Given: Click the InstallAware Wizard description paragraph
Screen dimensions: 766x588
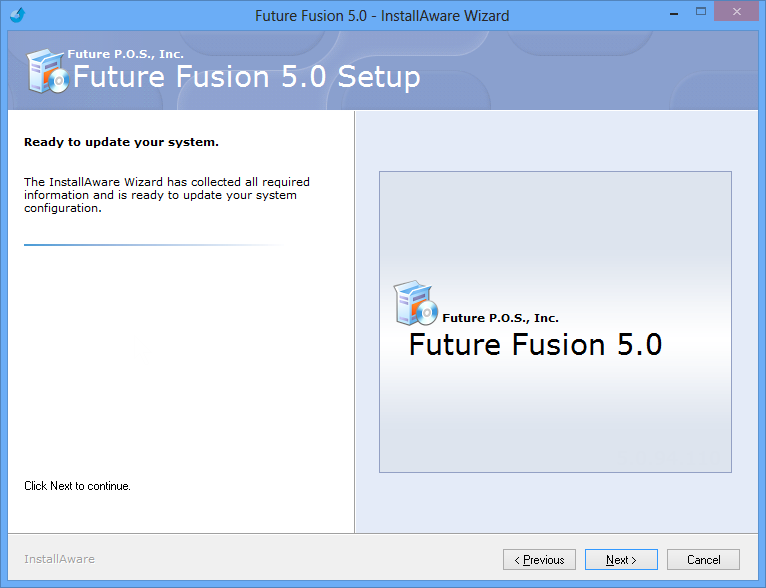Looking at the screenshot, I should 167,195.
